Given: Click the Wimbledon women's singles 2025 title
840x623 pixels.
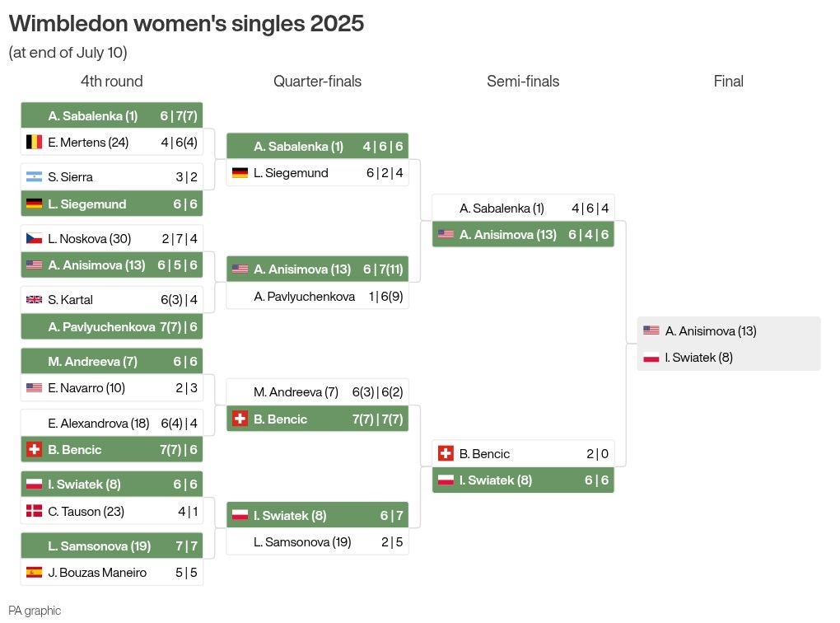Looking at the screenshot, I should click(x=186, y=24).
